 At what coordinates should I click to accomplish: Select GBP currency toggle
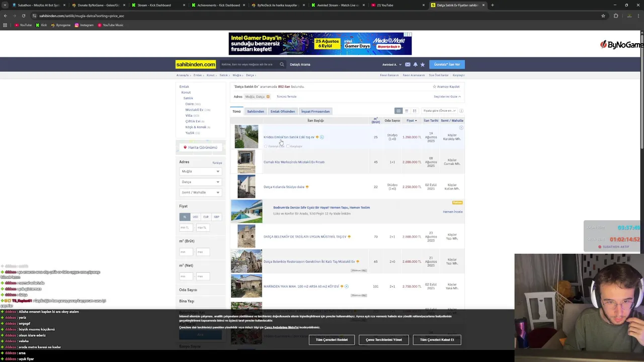(x=216, y=217)
